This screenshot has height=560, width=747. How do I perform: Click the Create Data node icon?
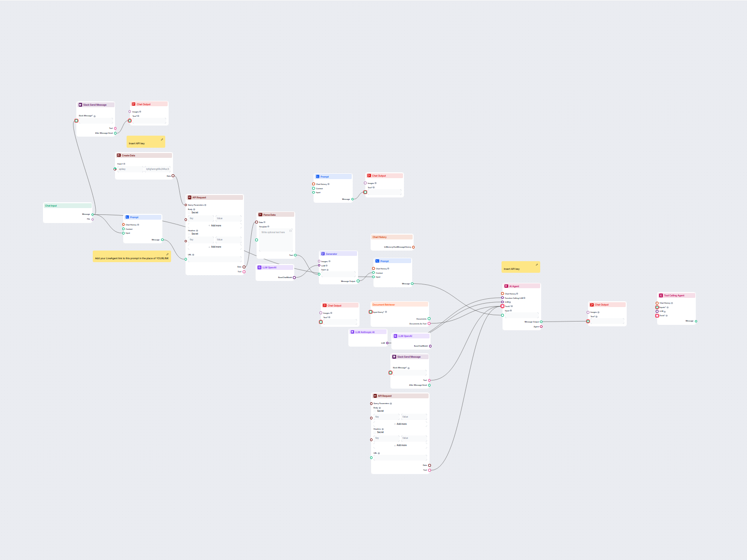point(119,155)
